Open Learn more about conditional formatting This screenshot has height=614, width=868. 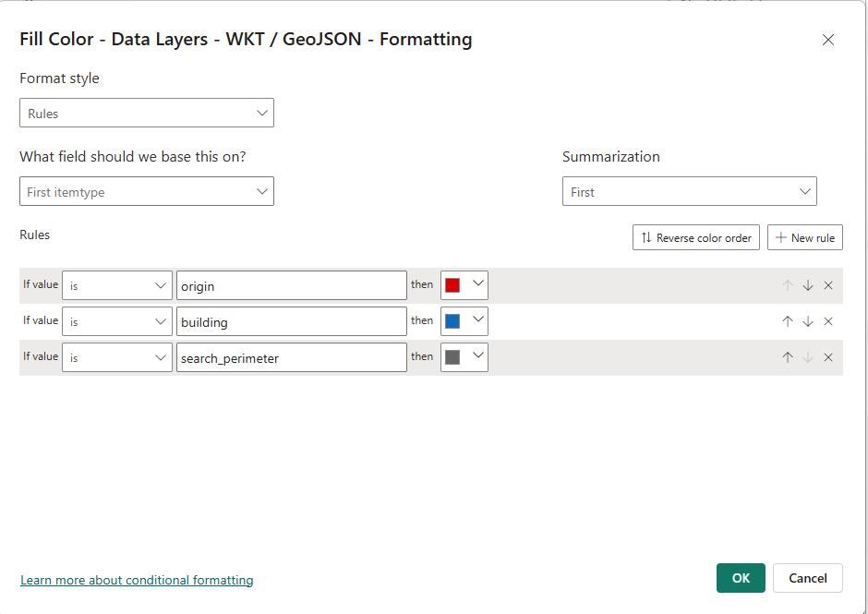(x=137, y=581)
